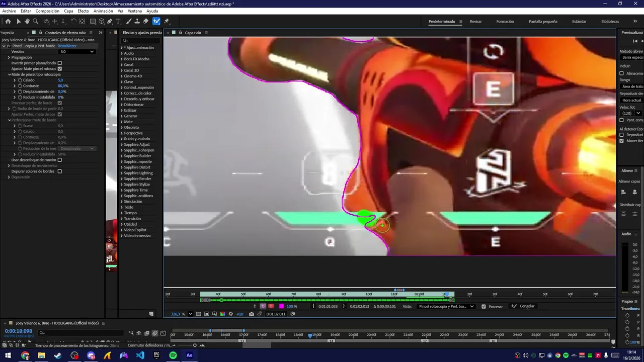Select the Selection arrow tool

tap(19, 21)
